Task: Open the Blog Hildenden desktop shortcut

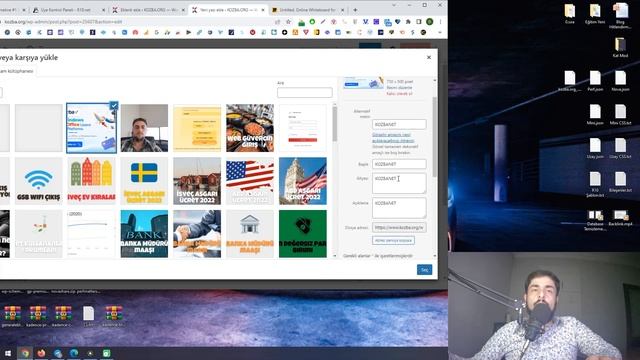Action: 620,16
